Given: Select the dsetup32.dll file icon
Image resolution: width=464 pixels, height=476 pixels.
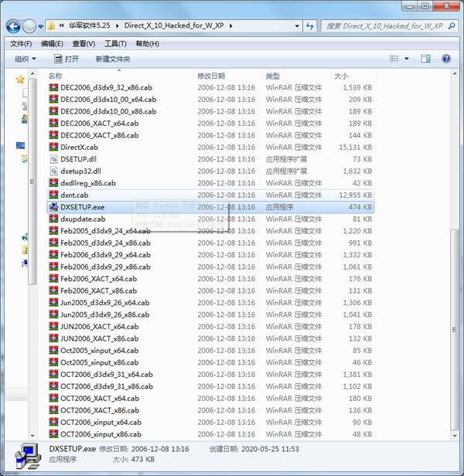Looking at the screenshot, I should [x=53, y=172].
